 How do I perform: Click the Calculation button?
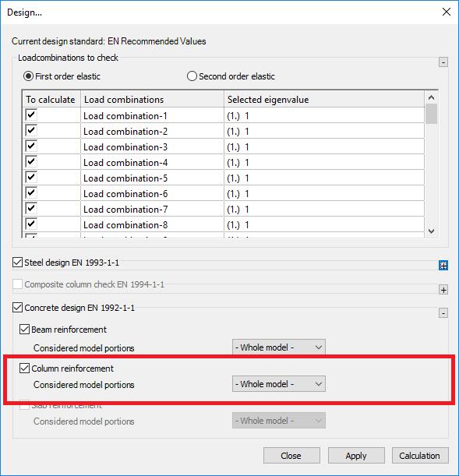pos(420,456)
